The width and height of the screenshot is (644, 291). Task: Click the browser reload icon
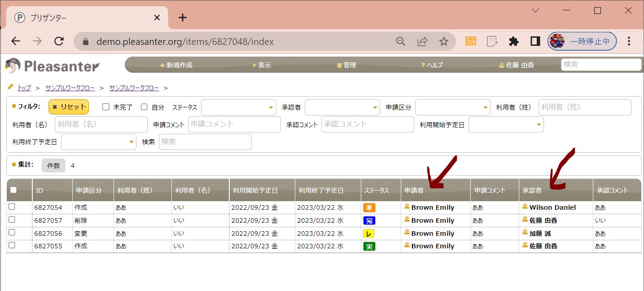click(x=59, y=41)
